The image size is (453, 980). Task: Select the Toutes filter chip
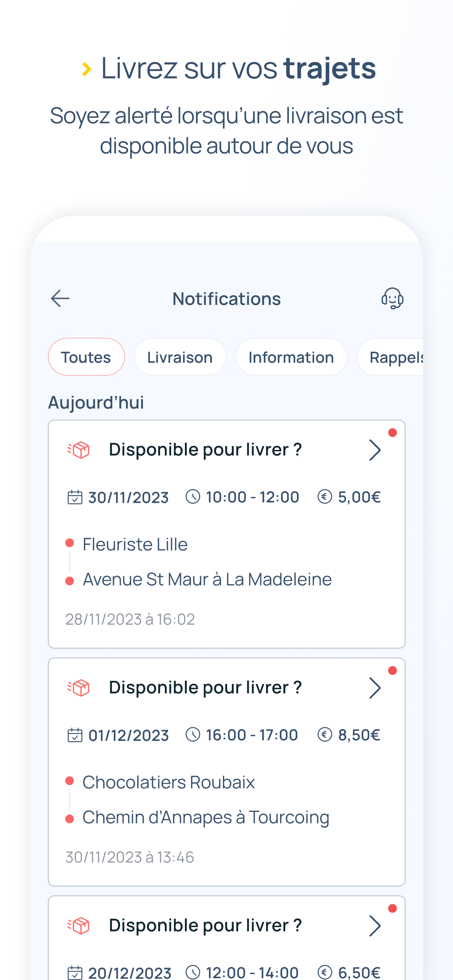(86, 357)
